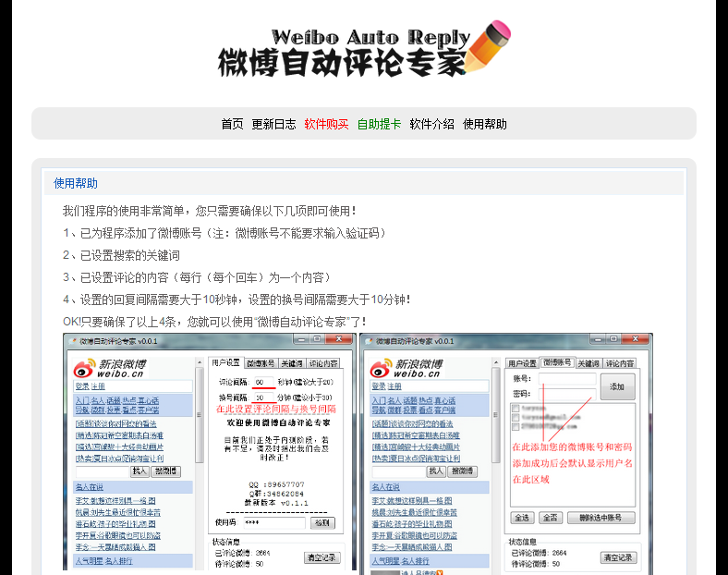The width and height of the screenshot is (728, 575).
Task: Click the 用户设置 tab in the account screenshot
Action: (522, 363)
